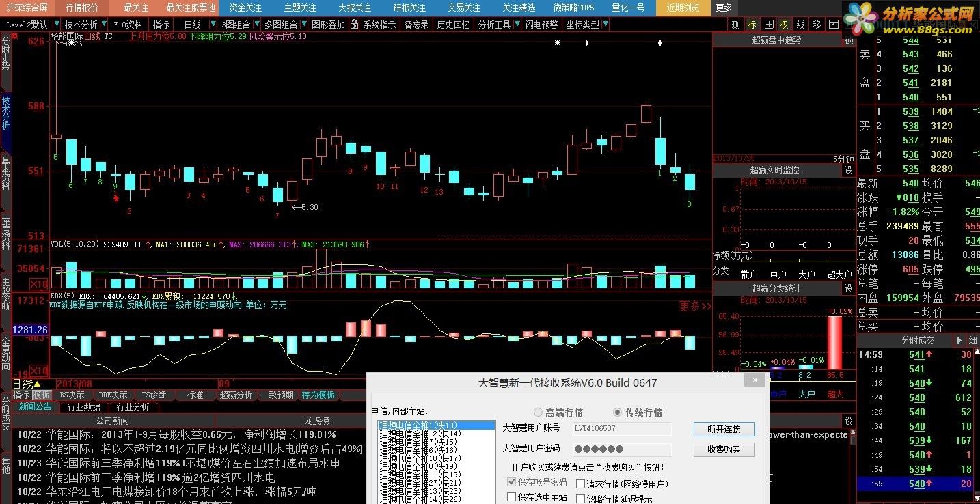Open the 行情报价 top tab
Viewport: 980px width, 504px height.
tap(81, 8)
